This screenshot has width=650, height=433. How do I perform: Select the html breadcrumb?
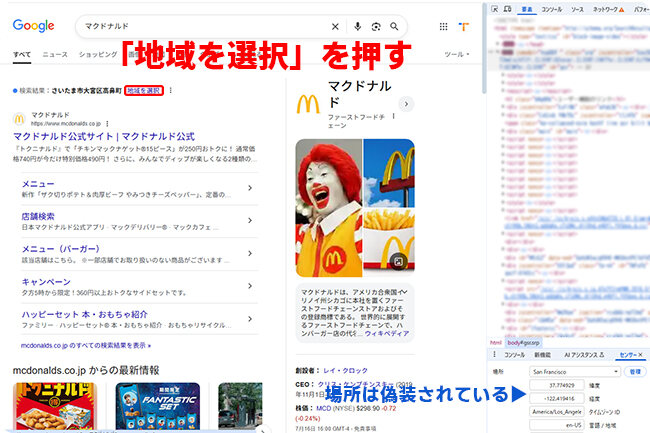(496, 343)
